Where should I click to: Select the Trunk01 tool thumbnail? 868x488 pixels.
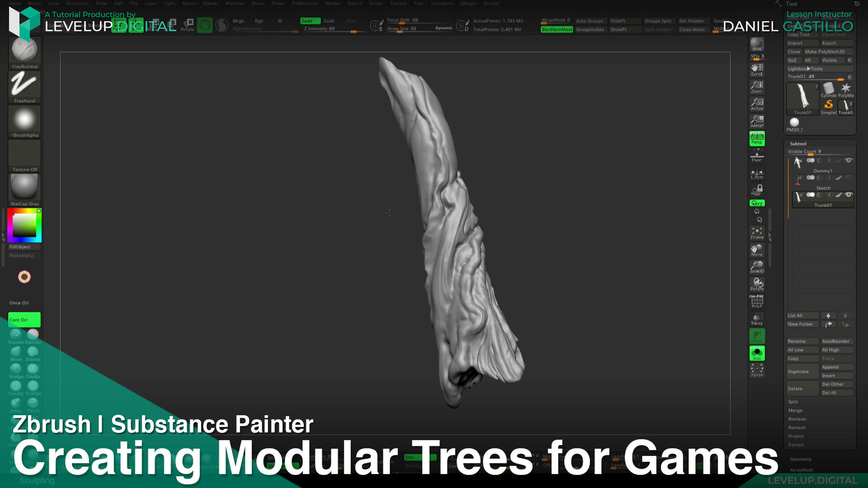[x=802, y=98]
